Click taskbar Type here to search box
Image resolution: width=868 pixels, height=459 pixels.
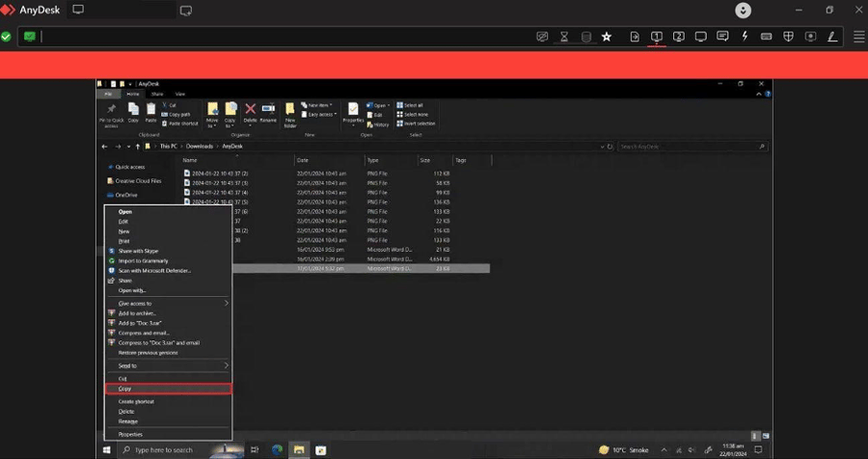point(164,449)
